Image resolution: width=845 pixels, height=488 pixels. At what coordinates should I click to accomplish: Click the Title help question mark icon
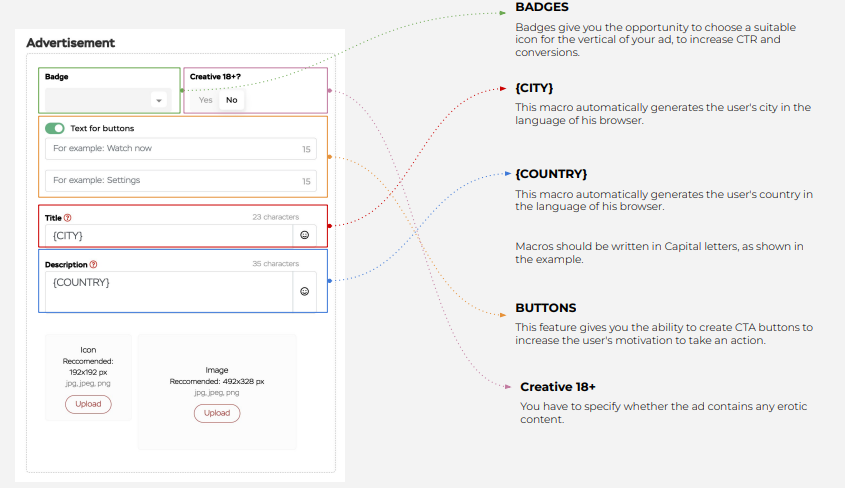click(x=67, y=218)
